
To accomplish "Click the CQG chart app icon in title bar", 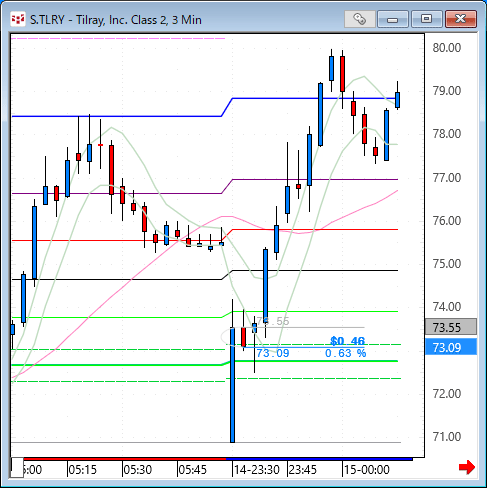I will (18, 19).
